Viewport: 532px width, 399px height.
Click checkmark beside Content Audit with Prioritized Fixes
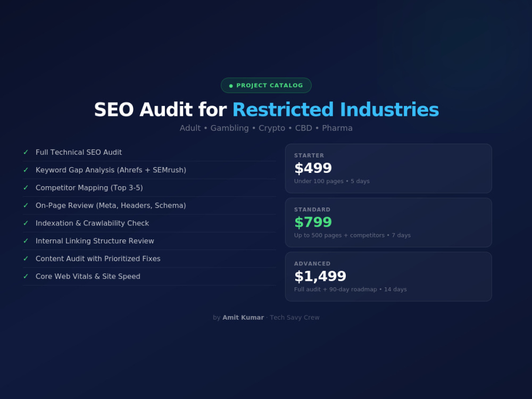coord(26,259)
